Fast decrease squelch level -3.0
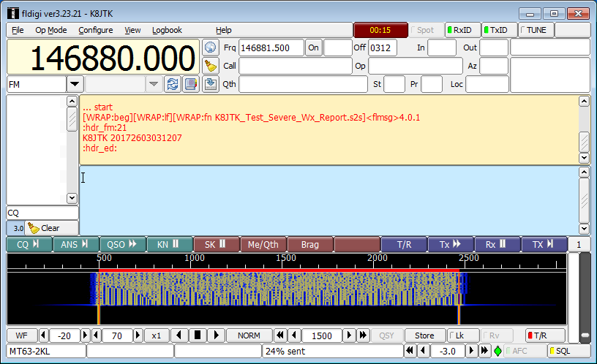597x364 pixels. click(x=410, y=351)
